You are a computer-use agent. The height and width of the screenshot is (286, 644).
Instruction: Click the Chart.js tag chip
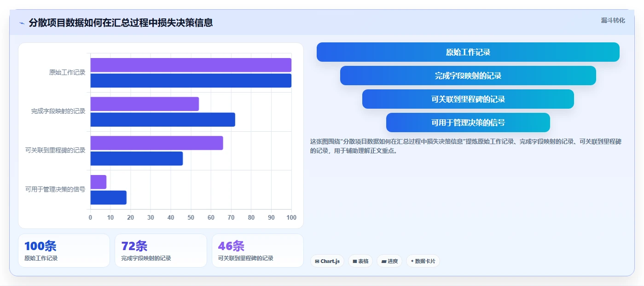[327, 261]
